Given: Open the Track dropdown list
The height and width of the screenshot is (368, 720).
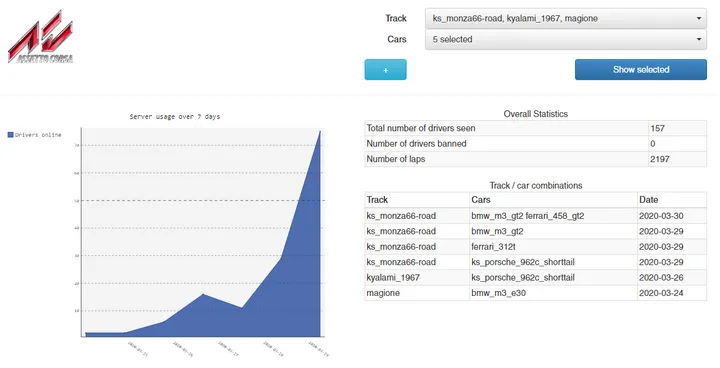Looking at the screenshot, I should [x=566, y=18].
